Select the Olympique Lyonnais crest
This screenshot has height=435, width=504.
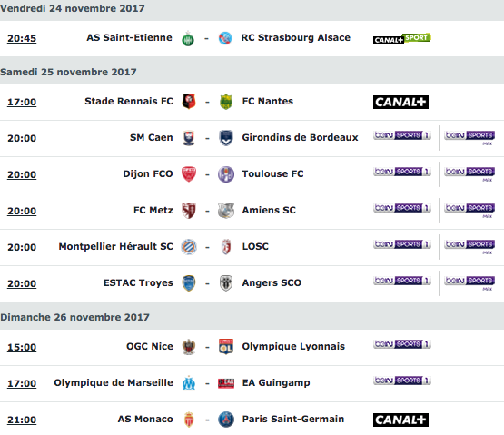pos(226,347)
